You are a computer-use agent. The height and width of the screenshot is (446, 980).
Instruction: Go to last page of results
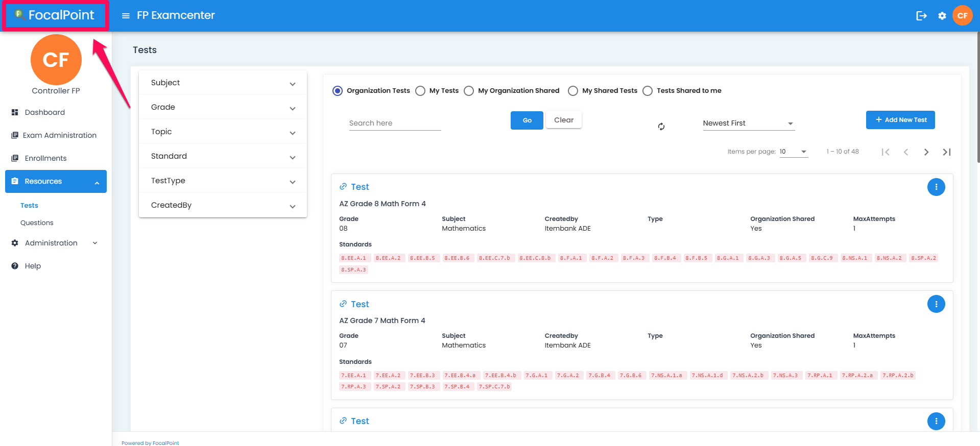pyautogui.click(x=947, y=152)
